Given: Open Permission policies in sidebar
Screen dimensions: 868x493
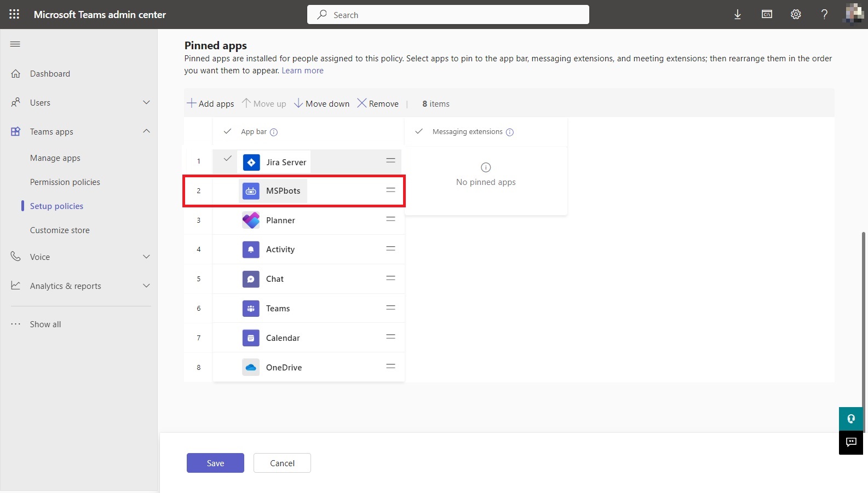Looking at the screenshot, I should (x=65, y=182).
